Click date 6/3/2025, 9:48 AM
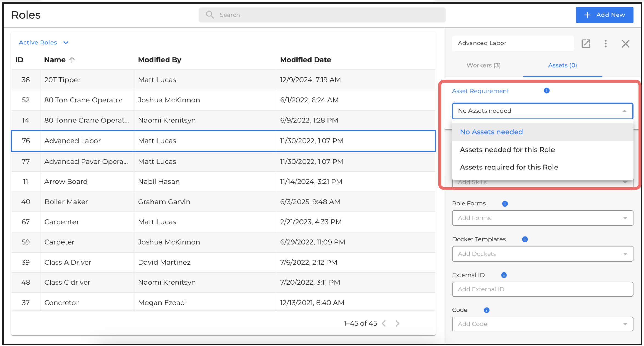644x346 pixels. click(310, 202)
